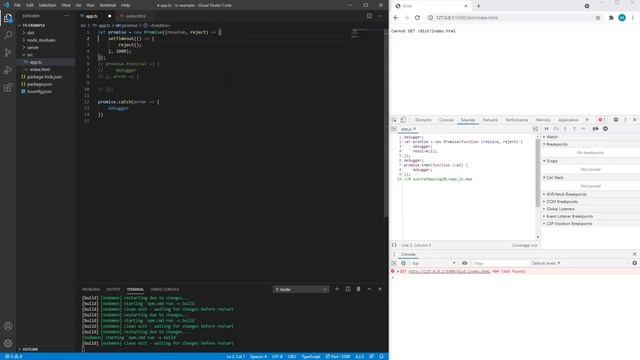Activate DevTools inspect element picker

(394, 120)
